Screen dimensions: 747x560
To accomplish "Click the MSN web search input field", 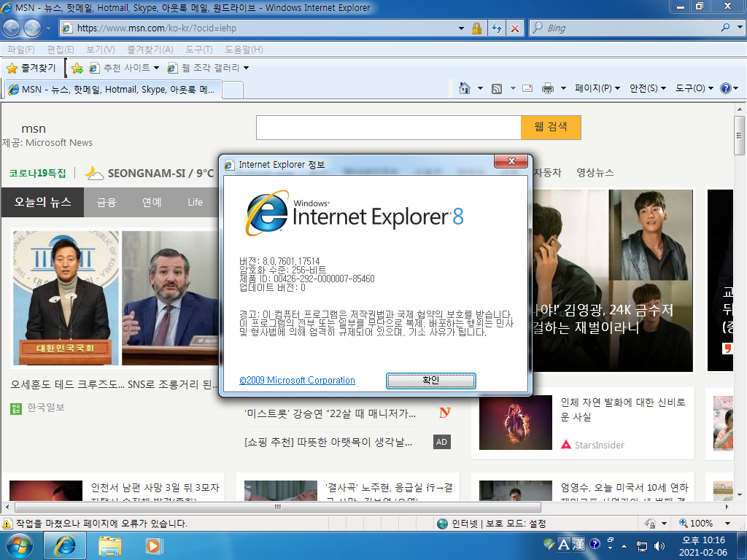I will coord(388,127).
